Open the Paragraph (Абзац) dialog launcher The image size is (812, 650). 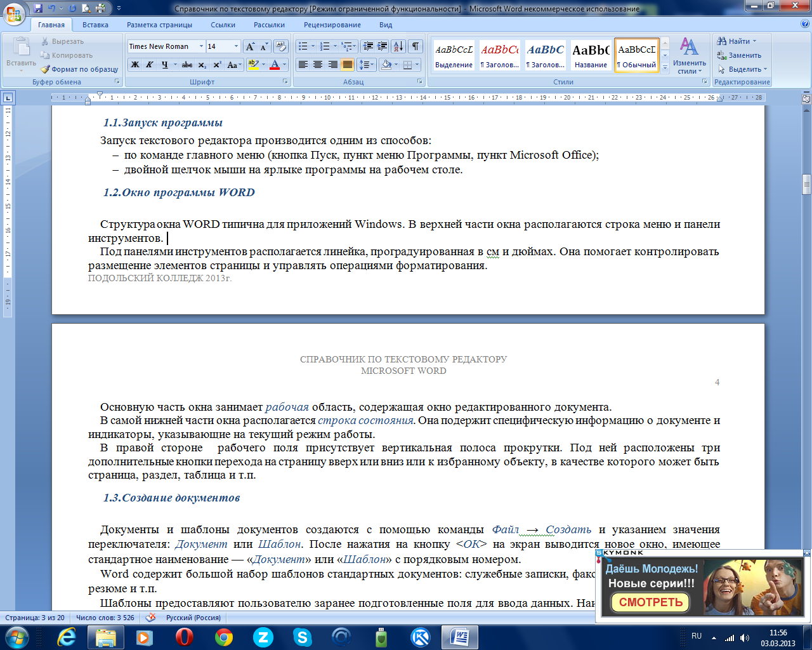point(420,82)
